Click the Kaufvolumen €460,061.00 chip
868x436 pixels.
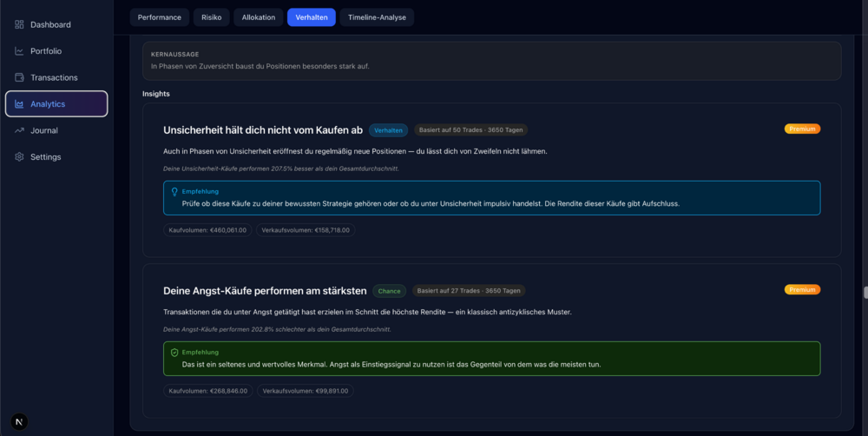[207, 230]
